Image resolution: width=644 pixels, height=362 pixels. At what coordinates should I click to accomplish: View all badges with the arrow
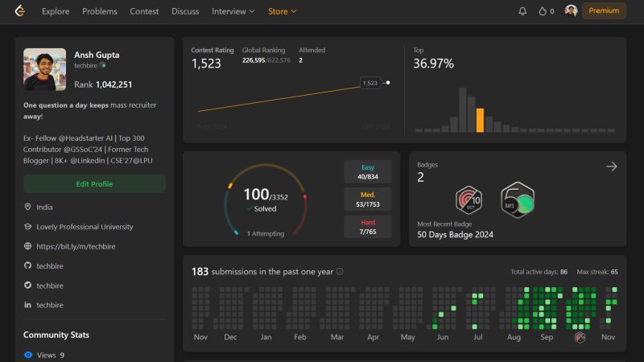(x=612, y=167)
